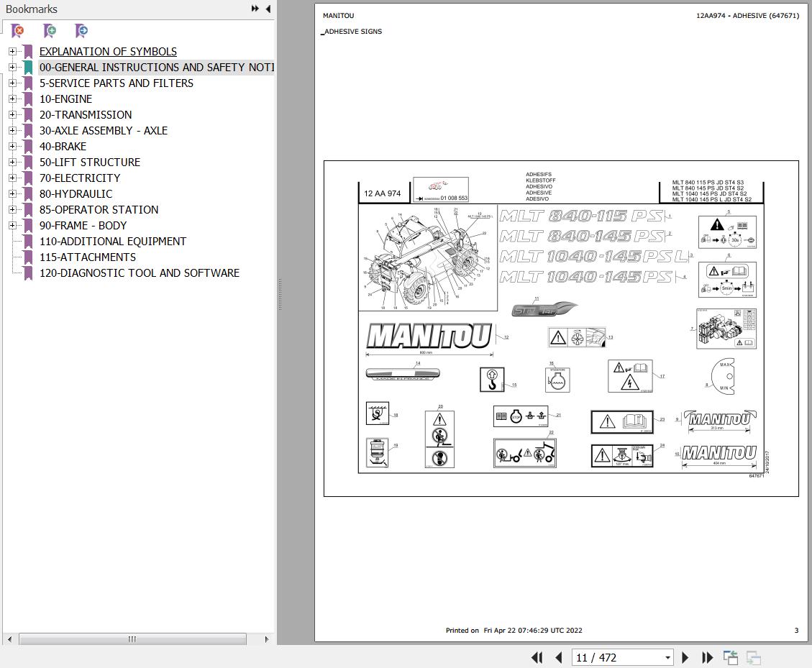This screenshot has width=812, height=668.
Task: Collapse the Bookmarks panel arrow
Action: [268, 9]
